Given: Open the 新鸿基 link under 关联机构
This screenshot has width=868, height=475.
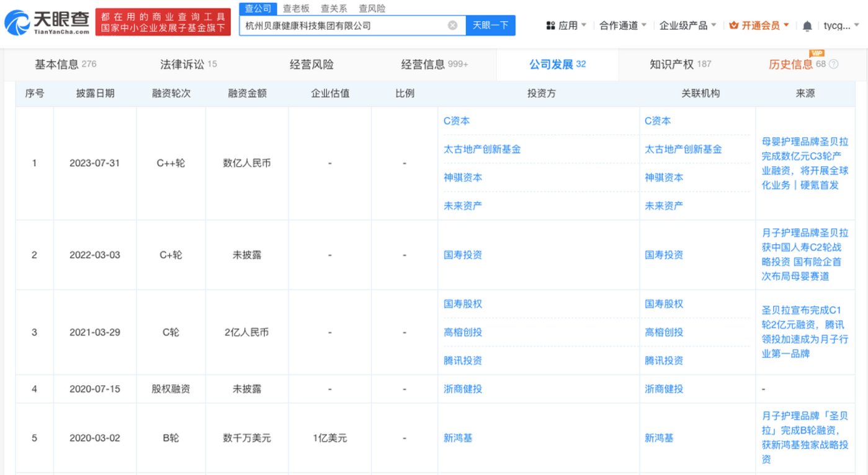Looking at the screenshot, I should pos(659,438).
